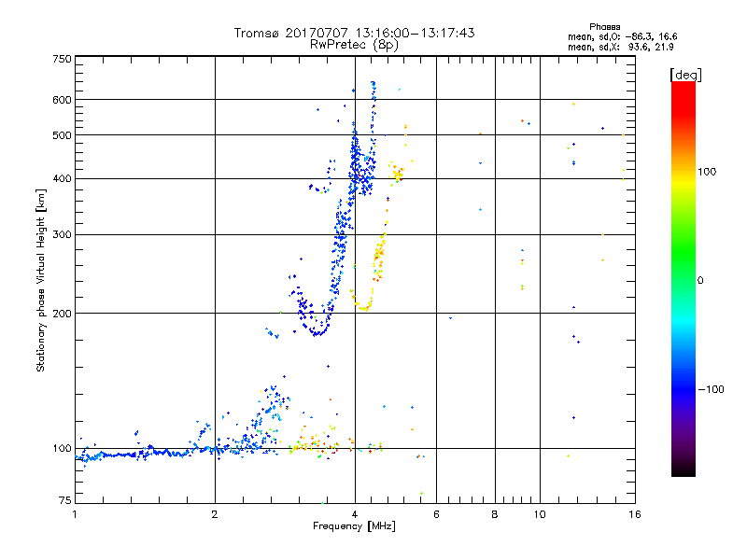The image size is (747, 560).
Task: Click the "Phases" header text
Action: coord(604,27)
